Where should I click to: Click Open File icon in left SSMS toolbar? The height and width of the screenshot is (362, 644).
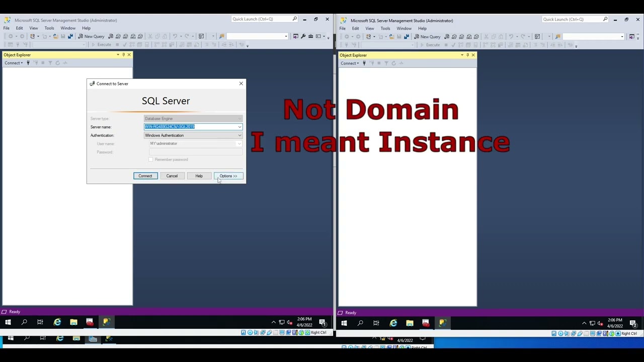(55, 36)
